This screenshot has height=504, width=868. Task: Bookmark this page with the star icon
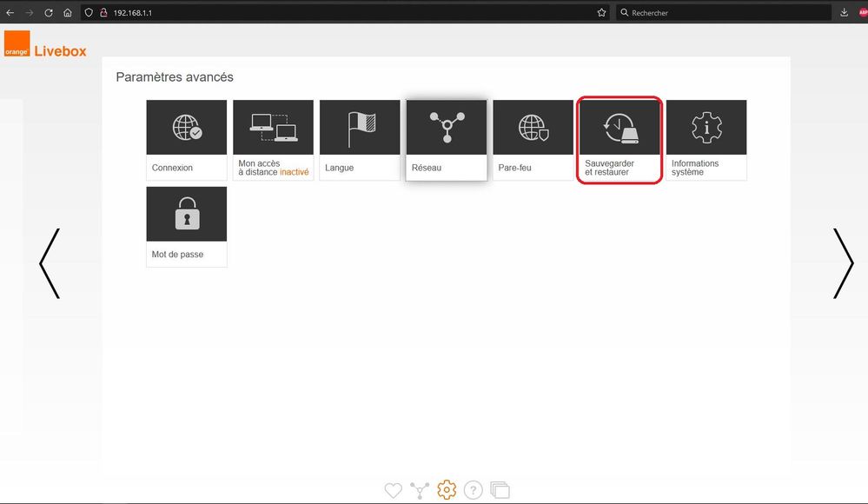(x=601, y=13)
